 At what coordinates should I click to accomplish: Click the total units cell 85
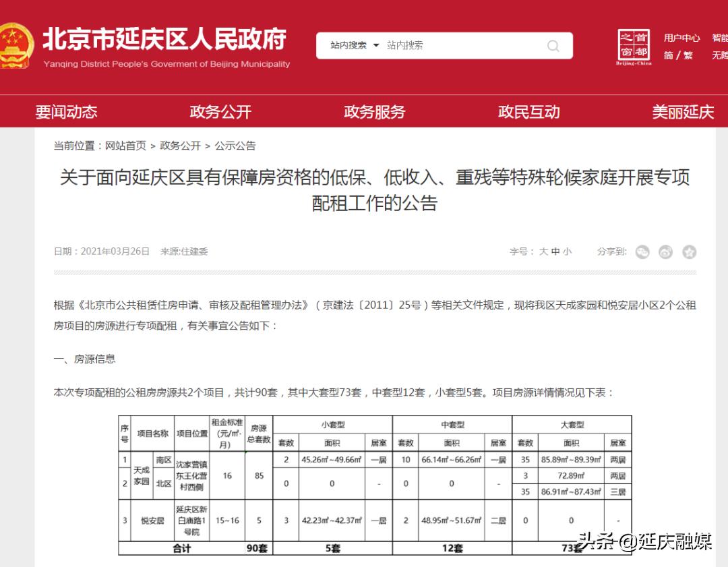click(259, 475)
